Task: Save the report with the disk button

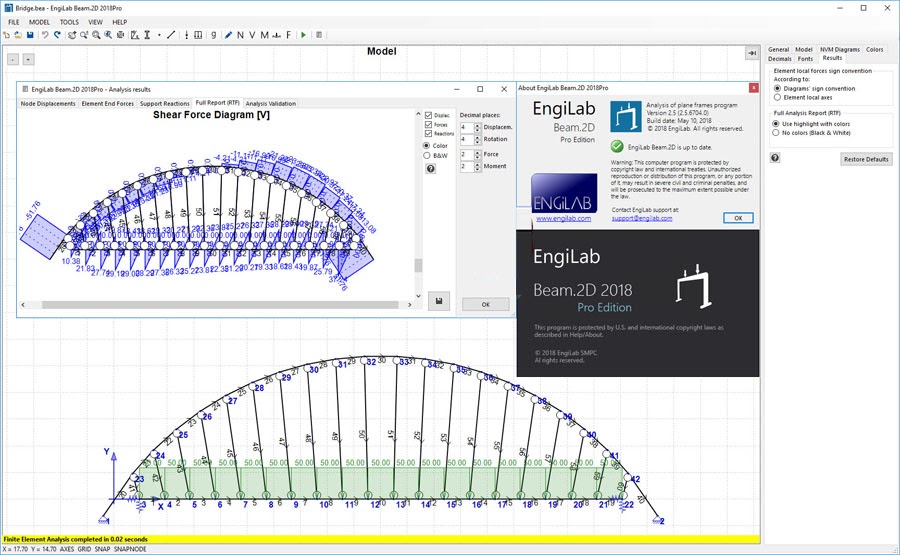Action: coord(439,301)
